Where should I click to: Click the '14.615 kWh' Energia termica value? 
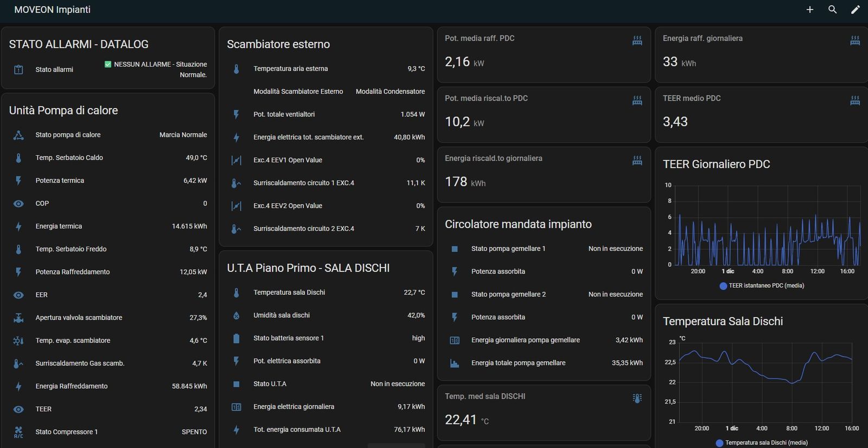[189, 226]
